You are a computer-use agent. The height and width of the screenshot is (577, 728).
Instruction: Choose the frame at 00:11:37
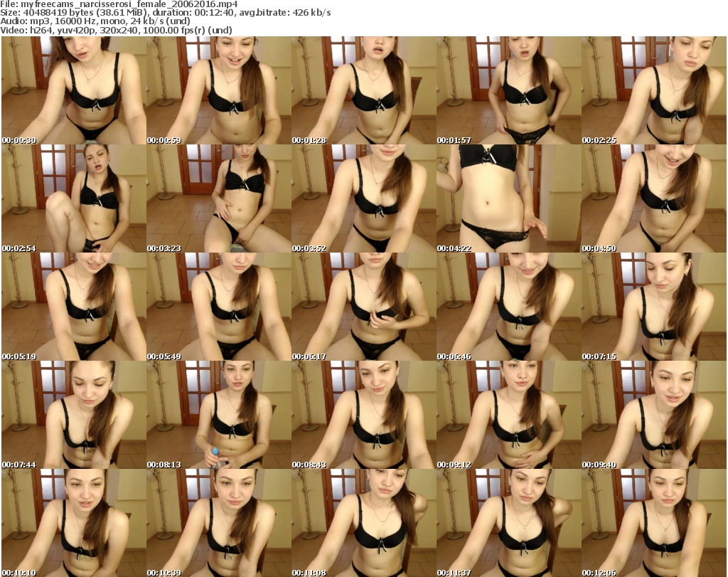(x=509, y=523)
